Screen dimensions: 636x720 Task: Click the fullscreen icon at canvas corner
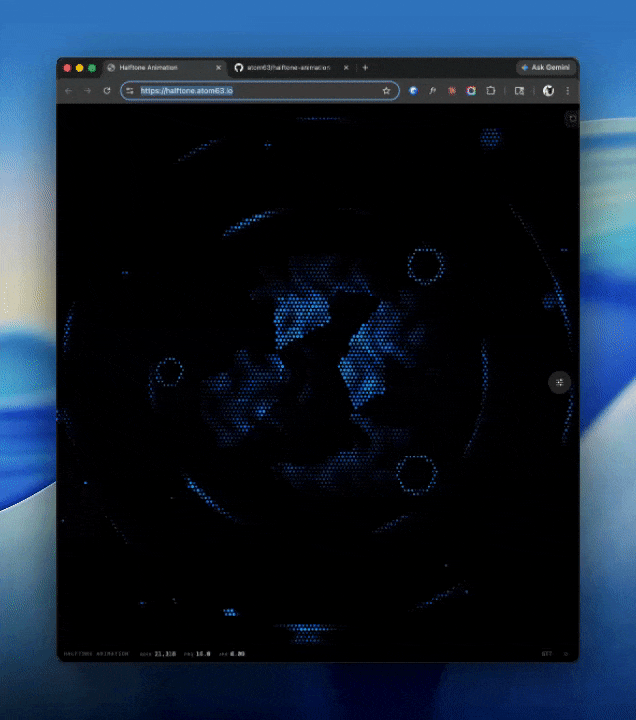tap(572, 118)
